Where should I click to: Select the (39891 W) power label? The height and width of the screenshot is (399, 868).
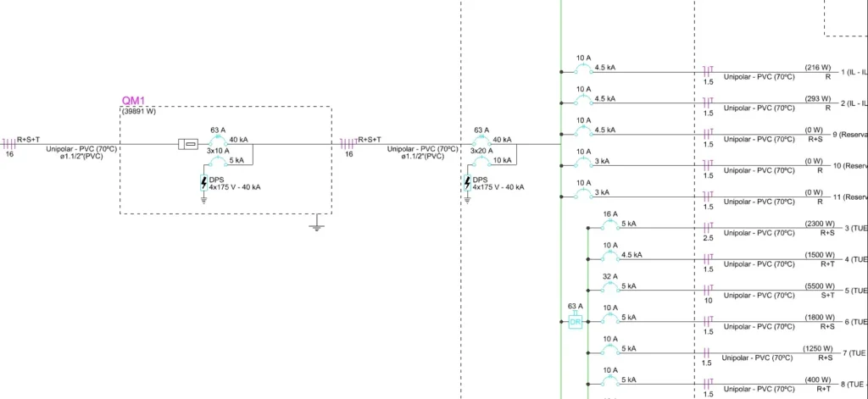[138, 111]
